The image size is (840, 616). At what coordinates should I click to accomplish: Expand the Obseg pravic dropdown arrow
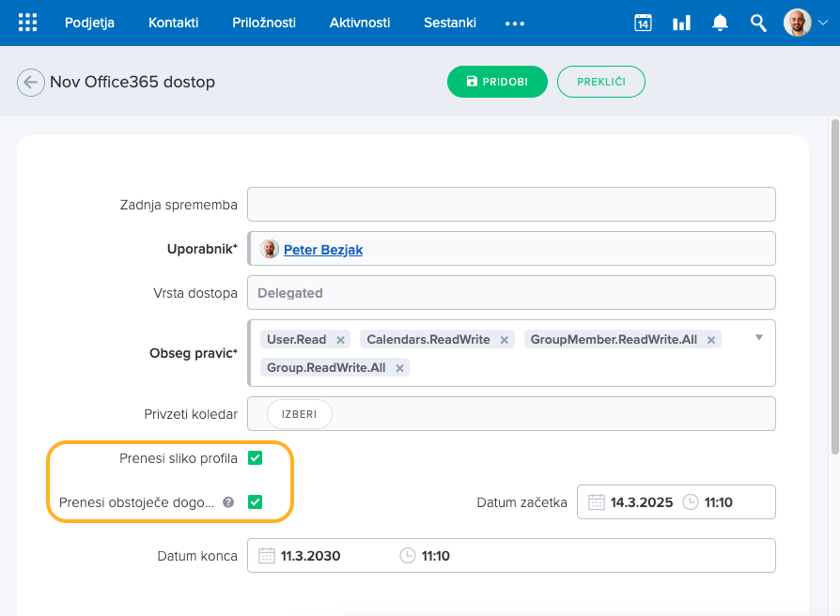tap(759, 337)
